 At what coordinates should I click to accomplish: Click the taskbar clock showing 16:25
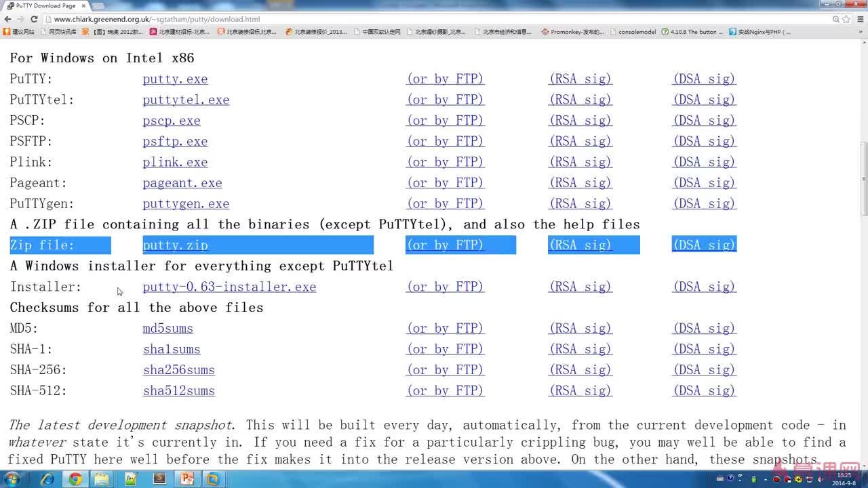[844, 479]
